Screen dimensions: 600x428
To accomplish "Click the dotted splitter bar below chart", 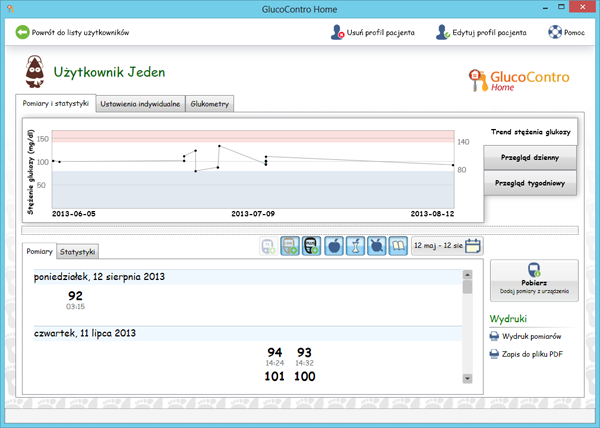I will 300,230.
